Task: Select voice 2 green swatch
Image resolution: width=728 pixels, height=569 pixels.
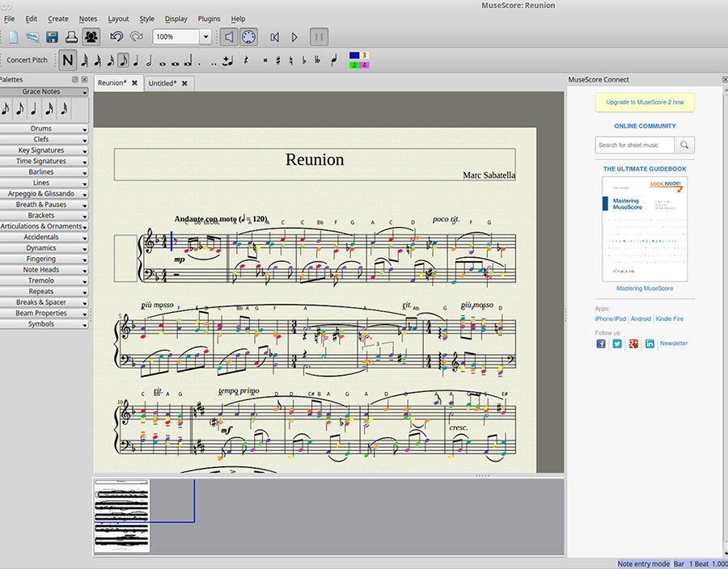Action: 354,65
